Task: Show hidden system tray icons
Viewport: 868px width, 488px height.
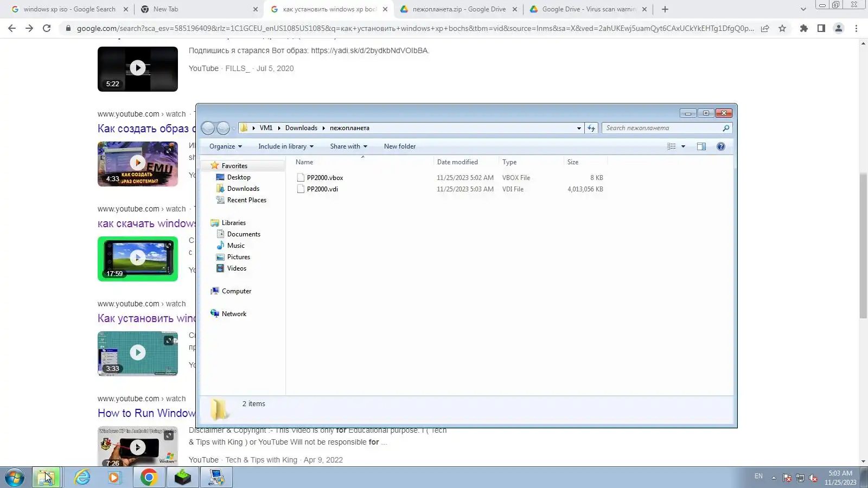Action: [x=774, y=478]
